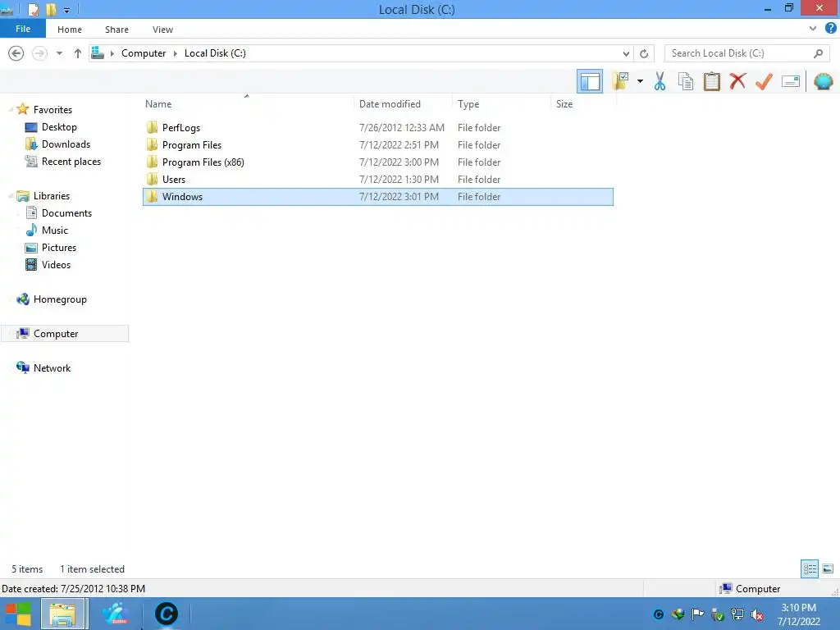
Task: Go back with the Back arrow
Action: [x=16, y=53]
